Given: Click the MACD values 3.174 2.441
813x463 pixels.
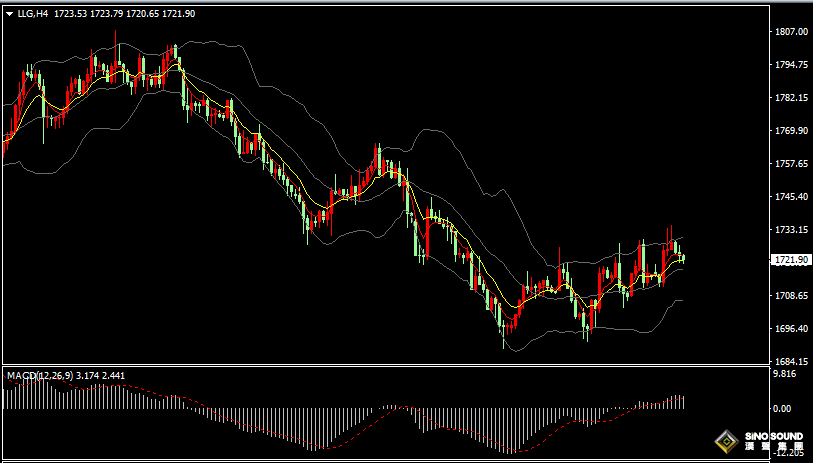Looking at the screenshot, I should coord(101,375).
